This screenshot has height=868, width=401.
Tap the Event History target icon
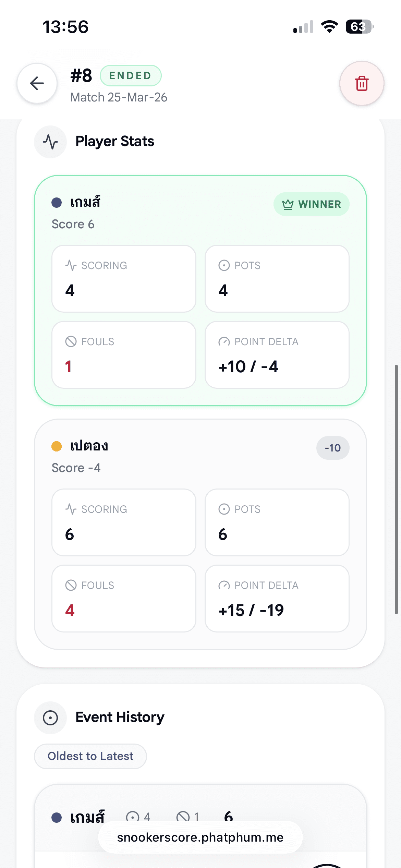[x=50, y=718]
